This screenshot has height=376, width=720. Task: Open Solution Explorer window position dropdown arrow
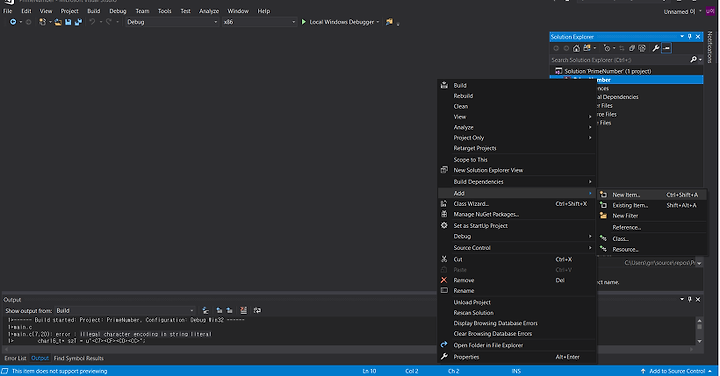point(682,37)
